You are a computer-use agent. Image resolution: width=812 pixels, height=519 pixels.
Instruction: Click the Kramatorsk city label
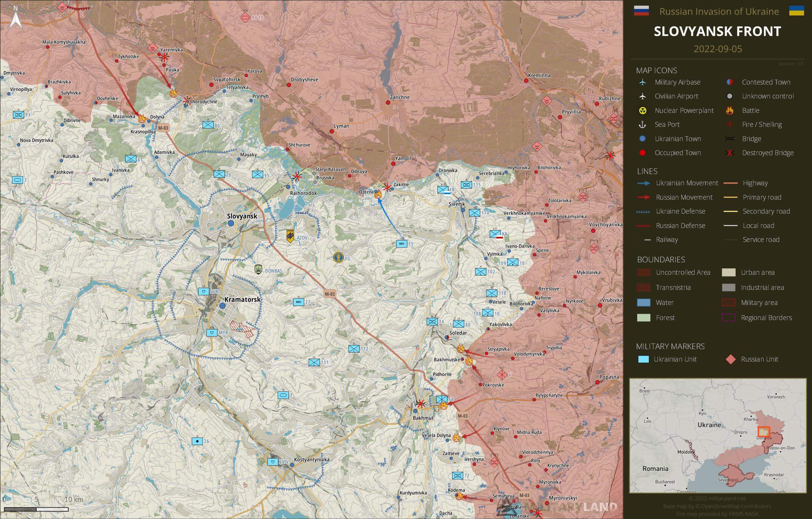coord(242,299)
